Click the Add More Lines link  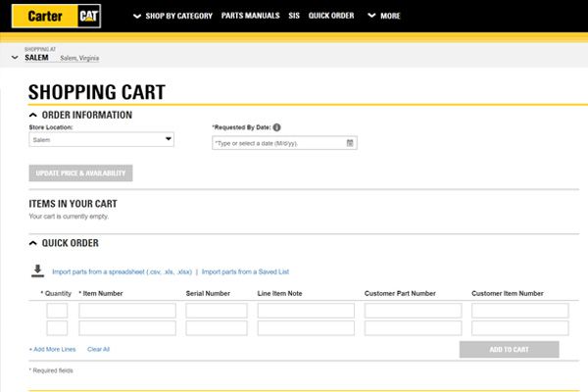53,349
